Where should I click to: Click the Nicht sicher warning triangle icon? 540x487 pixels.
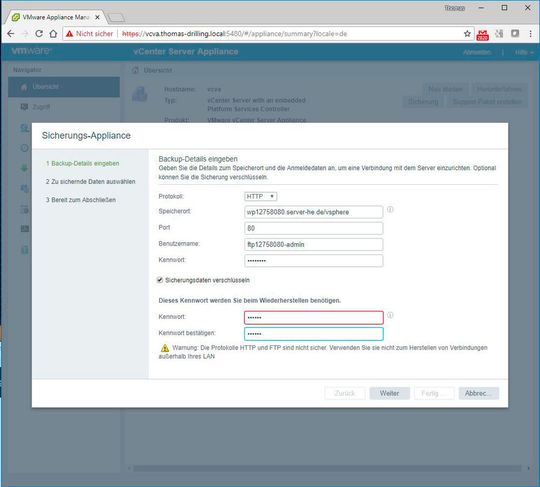(70, 34)
